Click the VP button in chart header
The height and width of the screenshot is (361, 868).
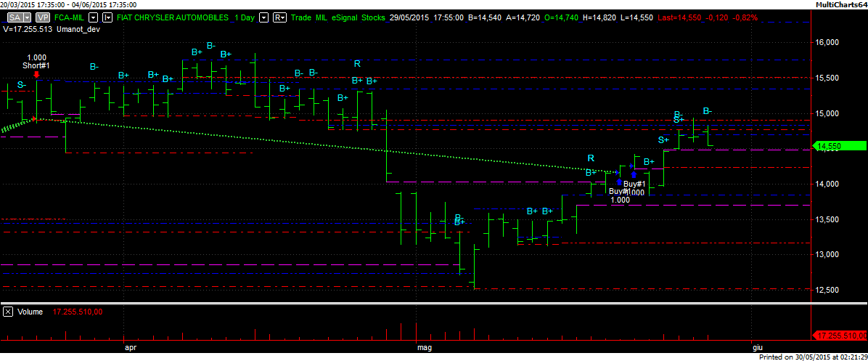(43, 17)
